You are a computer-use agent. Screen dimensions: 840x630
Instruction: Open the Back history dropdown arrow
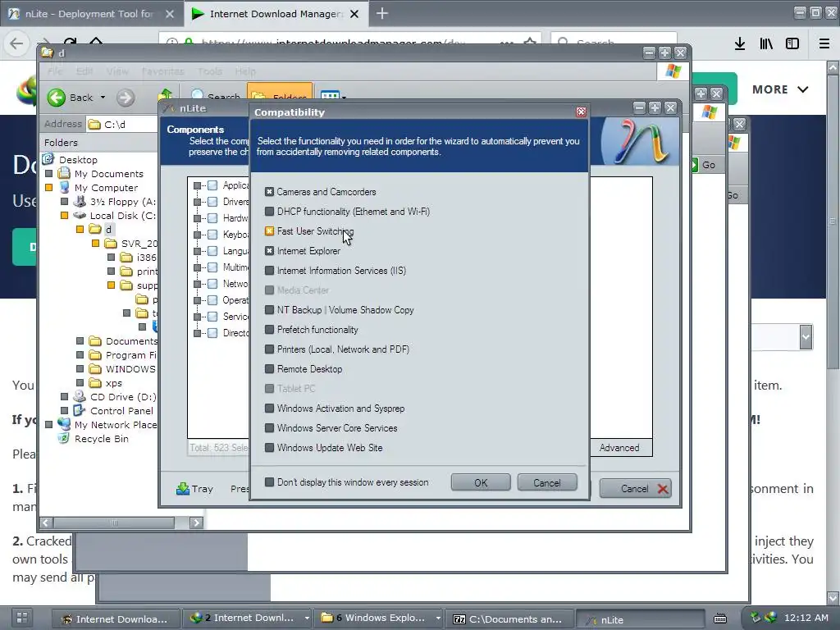(x=103, y=98)
